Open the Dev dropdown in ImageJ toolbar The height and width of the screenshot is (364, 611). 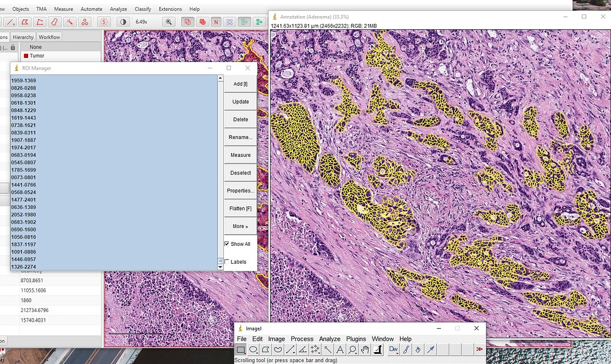(x=394, y=349)
